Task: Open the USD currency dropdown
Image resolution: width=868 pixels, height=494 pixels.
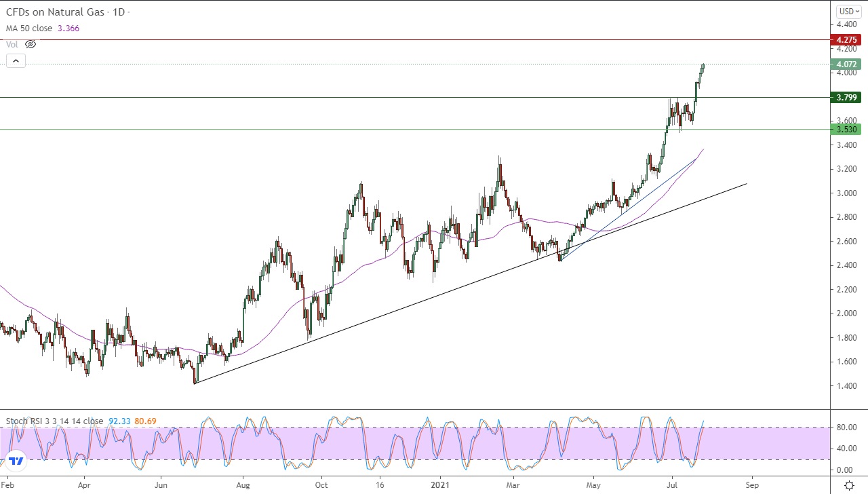Action: pos(848,12)
